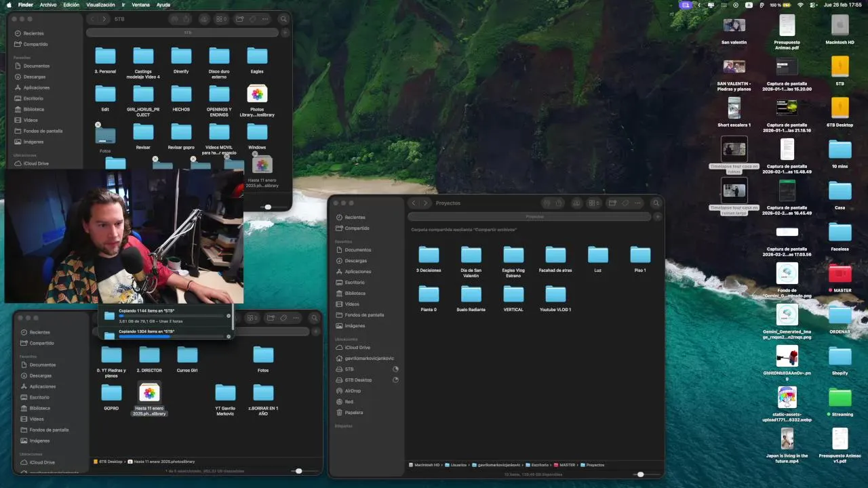Adjust icon size slider in Proyectos window
This screenshot has height=488, width=868.
tap(640, 474)
